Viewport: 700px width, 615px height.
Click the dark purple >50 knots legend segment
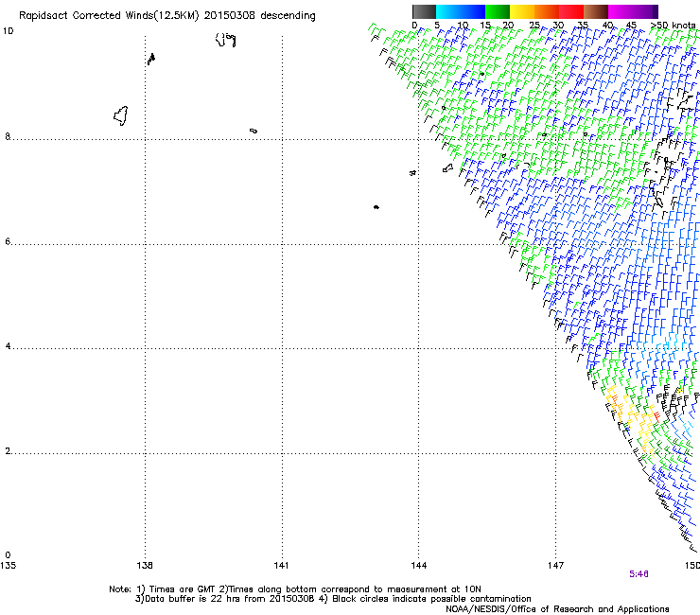pyautogui.click(x=656, y=11)
